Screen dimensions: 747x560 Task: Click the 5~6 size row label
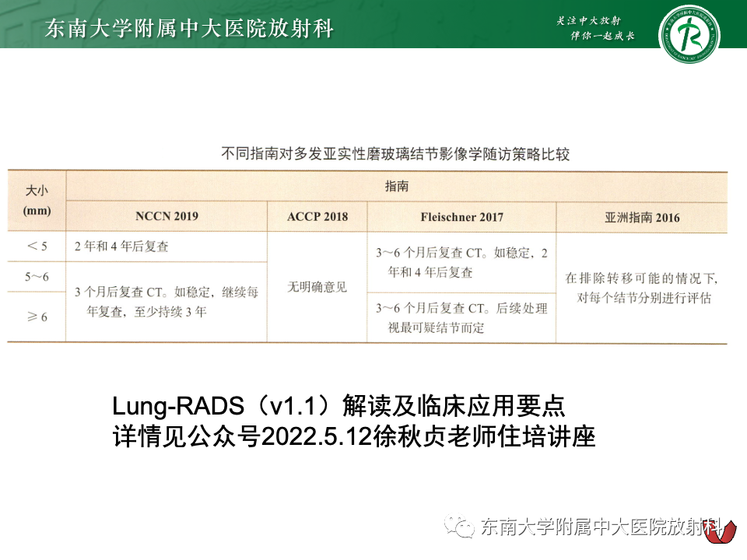point(37,277)
